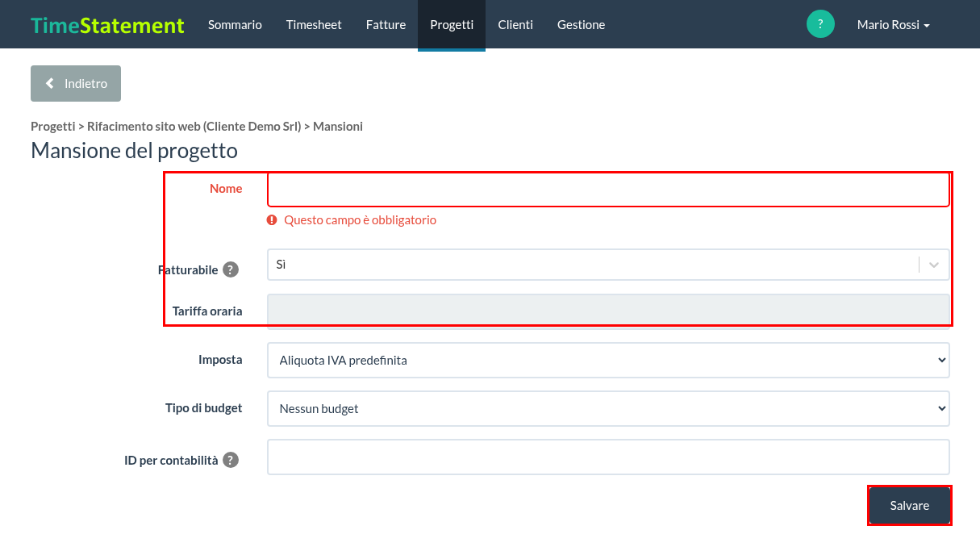Click the green help question mark icon
The image size is (980, 551).
point(820,24)
